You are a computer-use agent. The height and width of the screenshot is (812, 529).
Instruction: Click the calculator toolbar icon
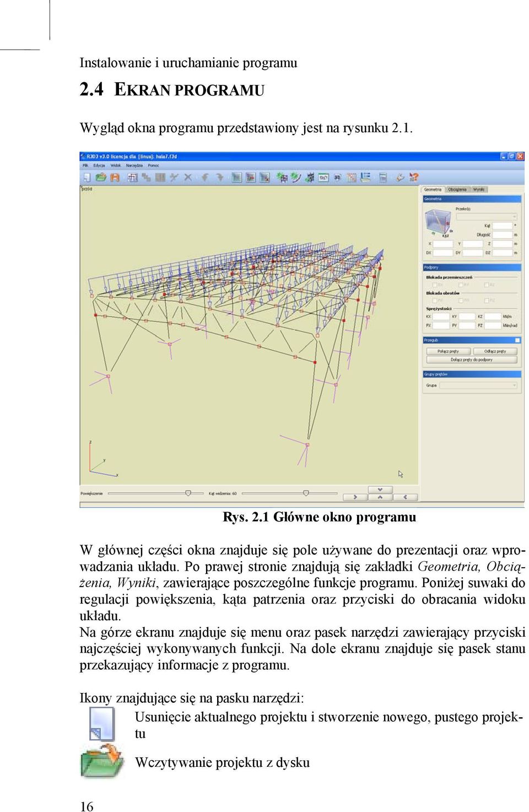point(383,178)
